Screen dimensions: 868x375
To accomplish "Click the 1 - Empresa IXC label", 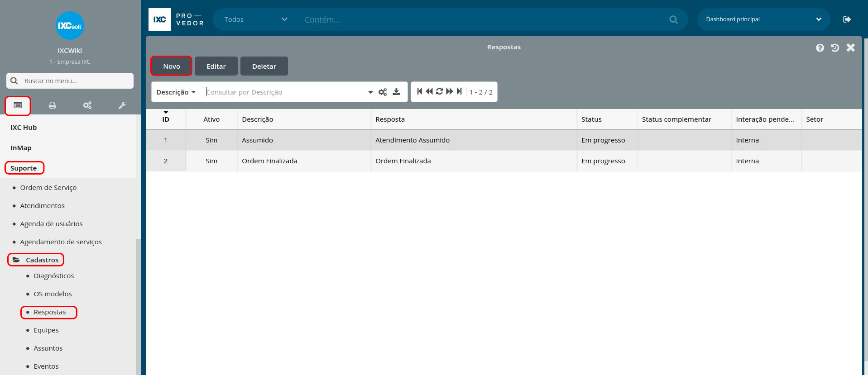I will [70, 62].
